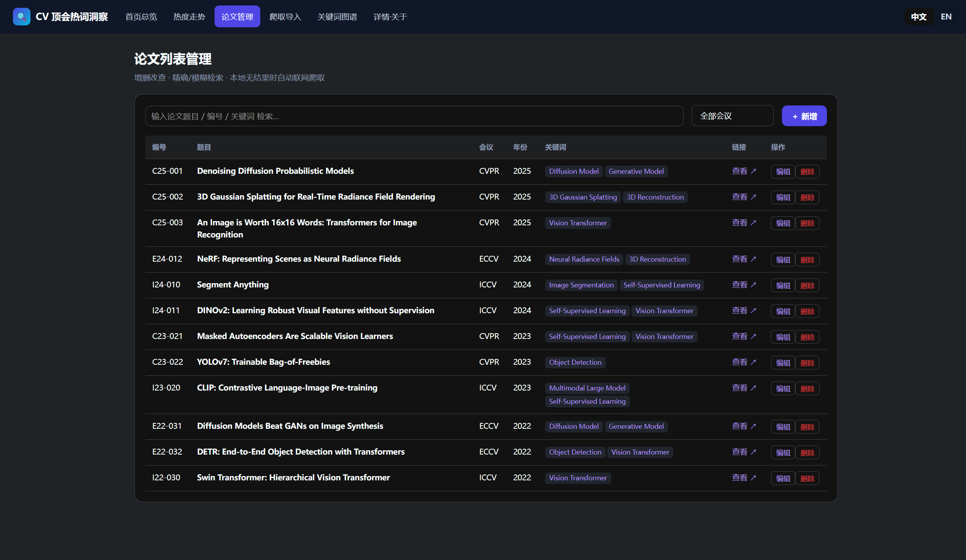Click the Neural Radiance Fields keyword tag
Image resolution: width=966 pixels, height=560 pixels.
(584, 259)
